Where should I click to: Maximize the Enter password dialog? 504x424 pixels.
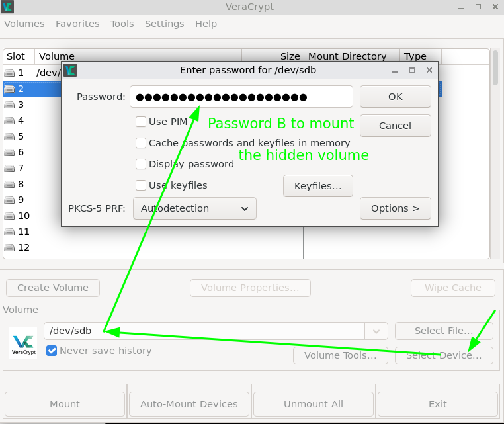[412, 70]
